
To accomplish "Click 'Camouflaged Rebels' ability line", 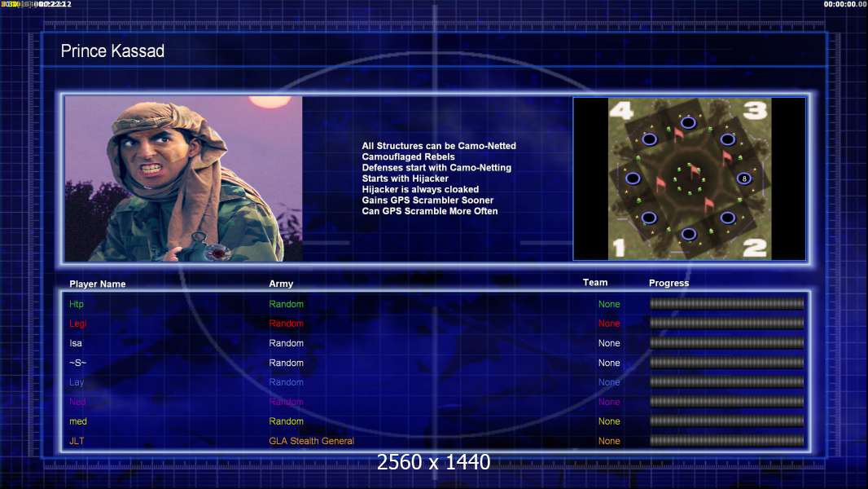I will [x=409, y=156].
